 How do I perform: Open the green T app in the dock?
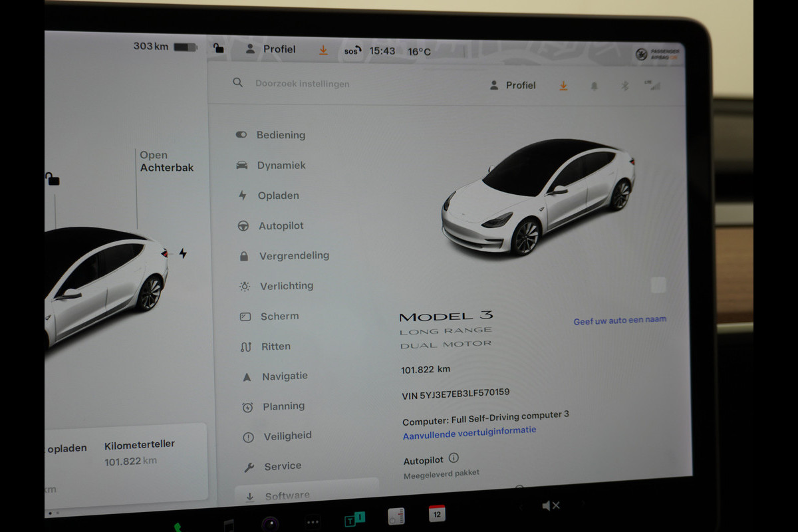pos(354,519)
